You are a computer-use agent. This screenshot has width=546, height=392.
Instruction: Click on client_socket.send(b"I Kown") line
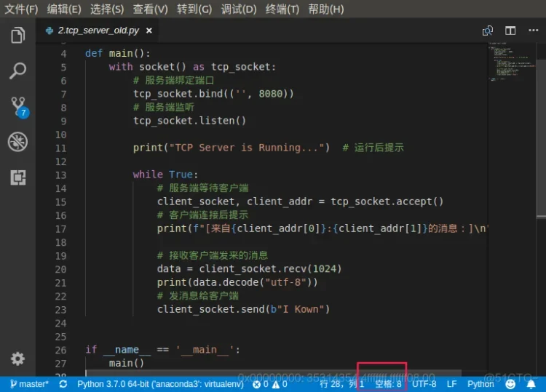click(243, 309)
